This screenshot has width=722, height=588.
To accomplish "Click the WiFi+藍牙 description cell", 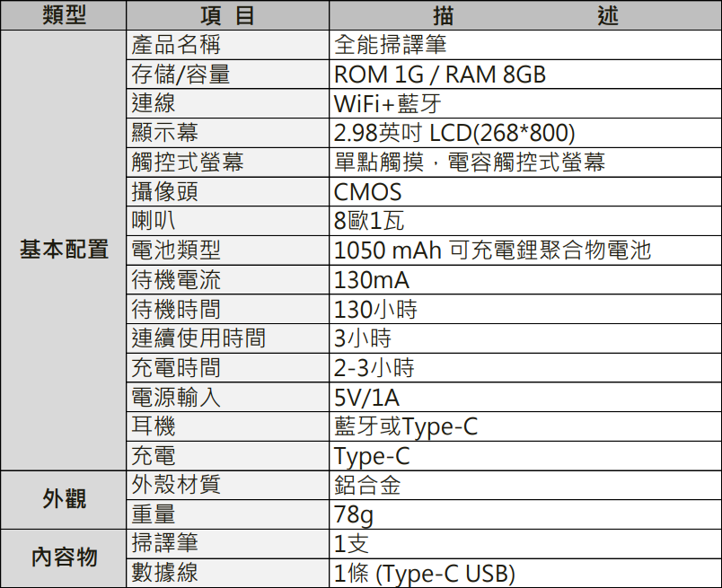I will pos(525,103).
